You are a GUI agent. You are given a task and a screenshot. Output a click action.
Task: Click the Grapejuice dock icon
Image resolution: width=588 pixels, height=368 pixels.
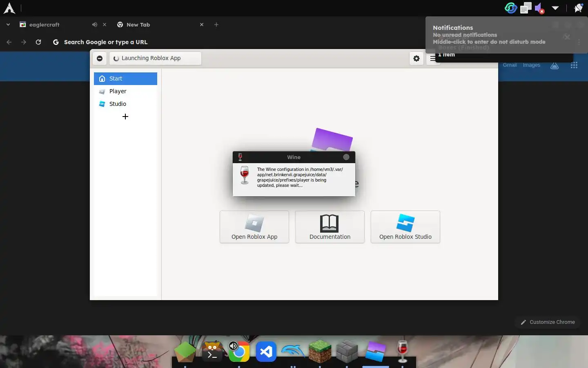coord(376,352)
